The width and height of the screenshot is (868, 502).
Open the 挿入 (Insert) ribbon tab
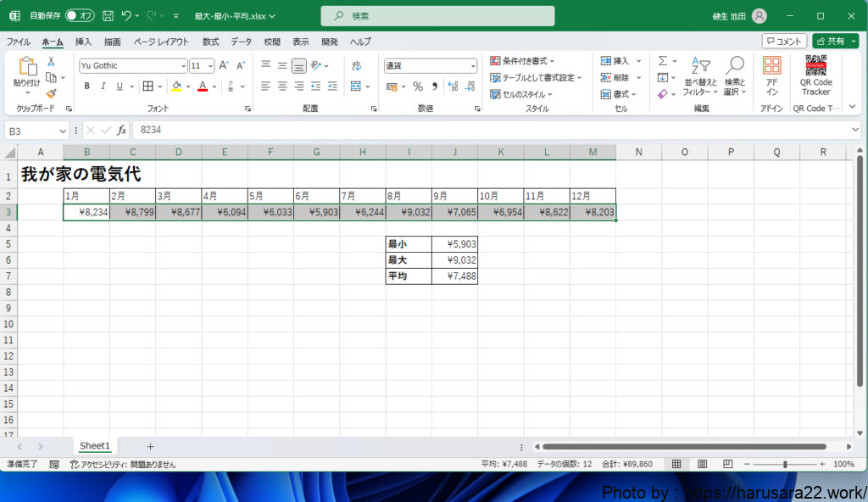click(83, 42)
